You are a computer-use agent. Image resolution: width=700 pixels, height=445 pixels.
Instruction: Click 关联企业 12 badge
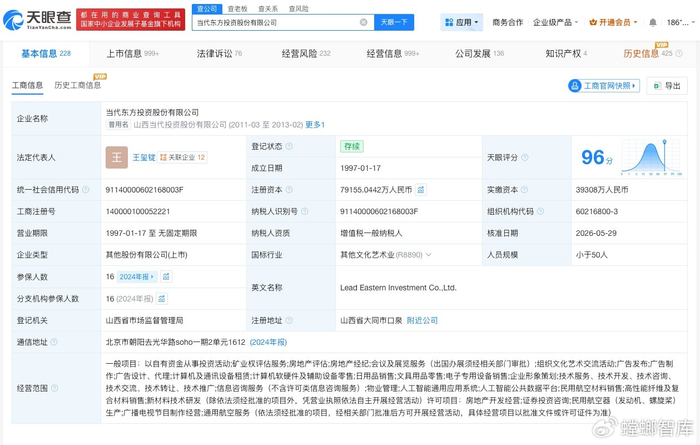(x=183, y=158)
